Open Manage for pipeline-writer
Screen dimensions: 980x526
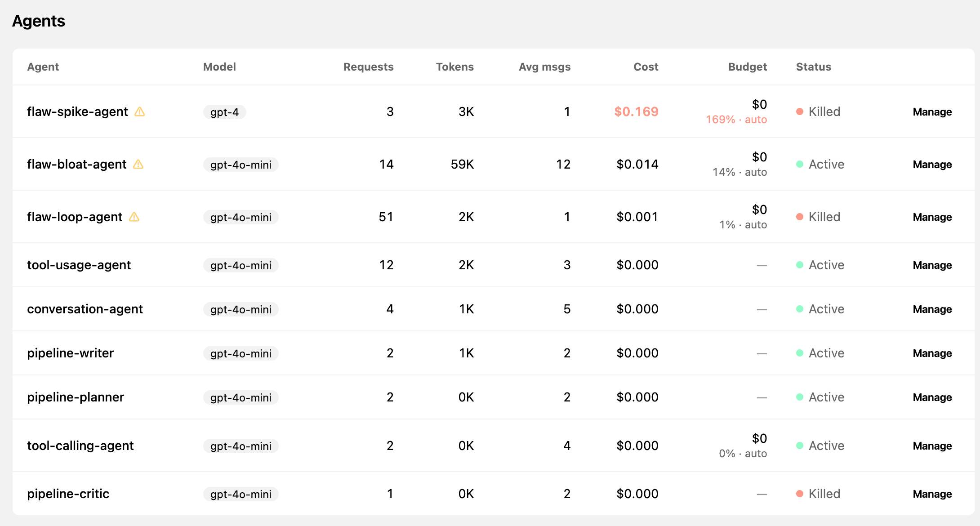[x=932, y=353]
